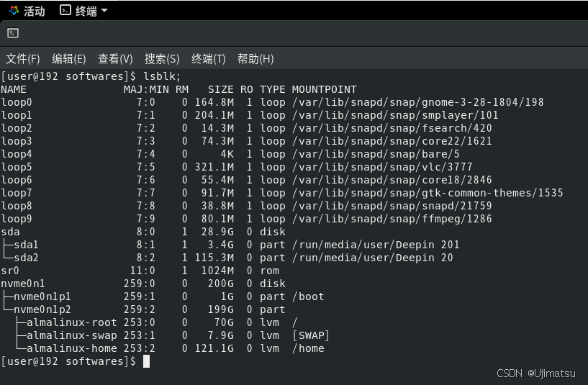
Task: Click the nvme0n1p2 partition name
Action: (42, 309)
